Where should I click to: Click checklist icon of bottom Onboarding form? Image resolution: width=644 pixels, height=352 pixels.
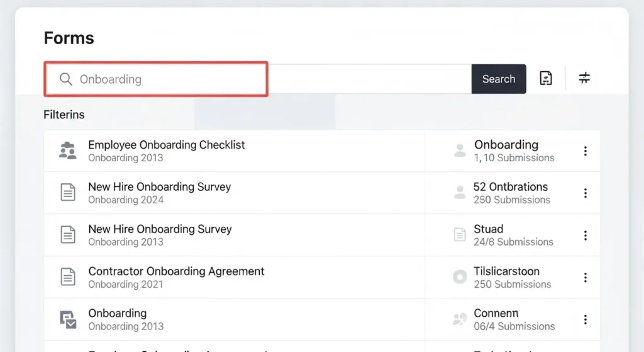(67, 319)
